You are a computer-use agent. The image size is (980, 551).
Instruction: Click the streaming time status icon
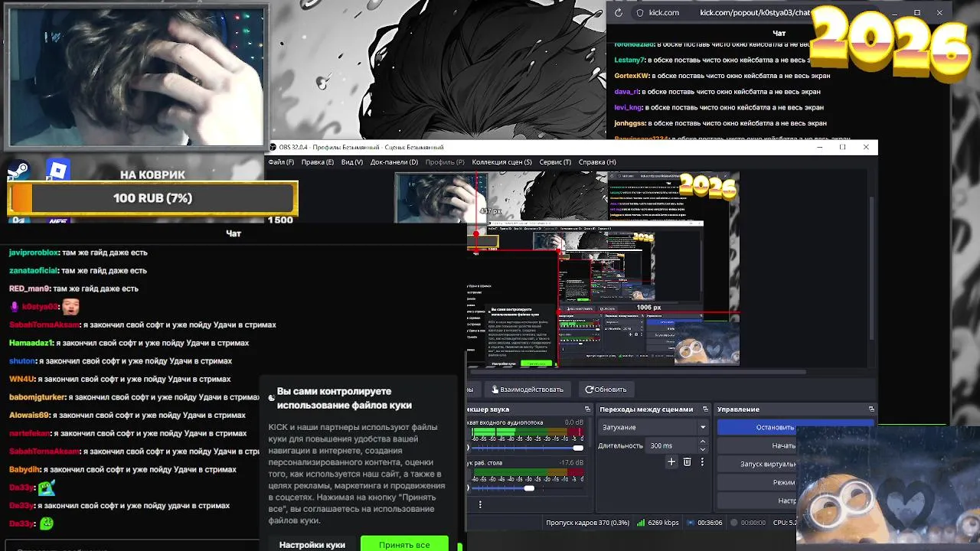coord(691,523)
